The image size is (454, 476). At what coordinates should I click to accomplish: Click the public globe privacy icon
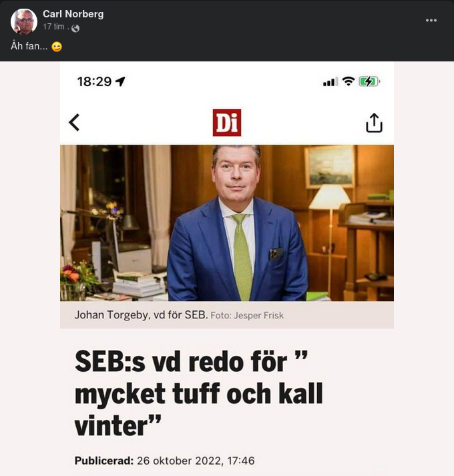75,28
